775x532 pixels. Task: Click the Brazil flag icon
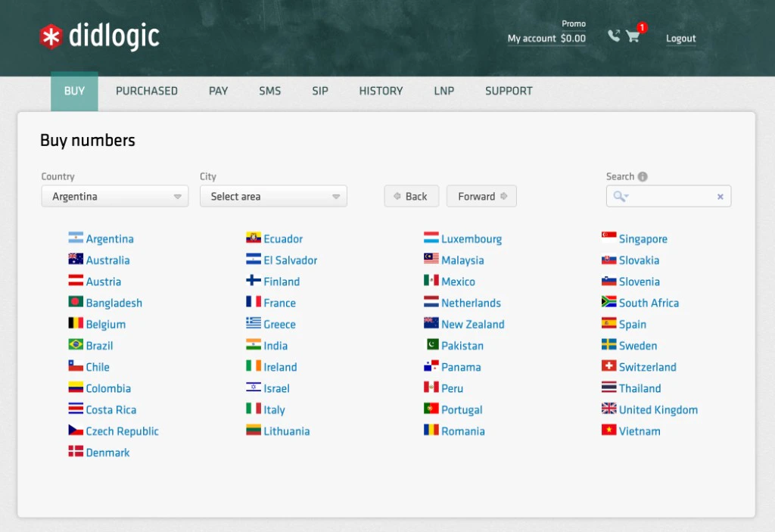pyautogui.click(x=76, y=344)
